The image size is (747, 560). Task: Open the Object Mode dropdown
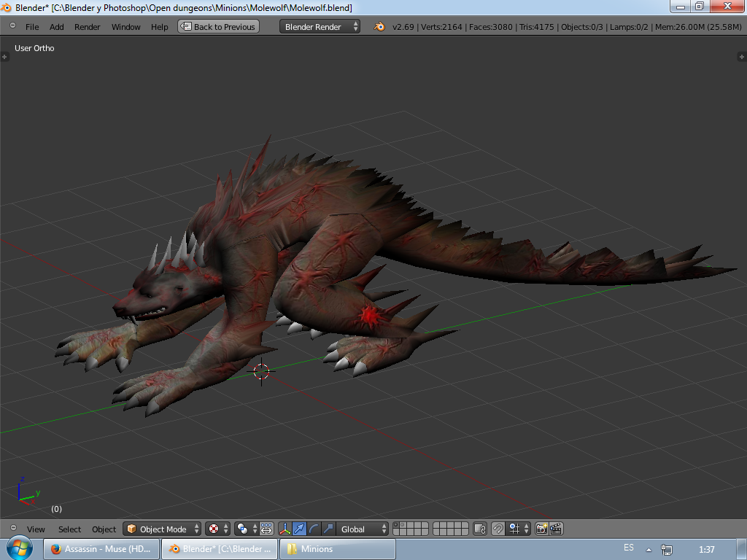pyautogui.click(x=163, y=529)
